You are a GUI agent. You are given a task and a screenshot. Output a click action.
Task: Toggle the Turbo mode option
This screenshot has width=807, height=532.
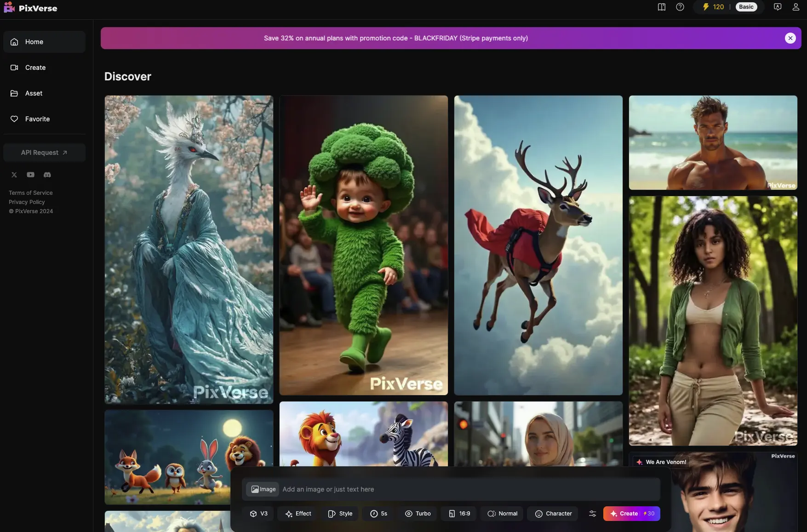pyautogui.click(x=418, y=514)
